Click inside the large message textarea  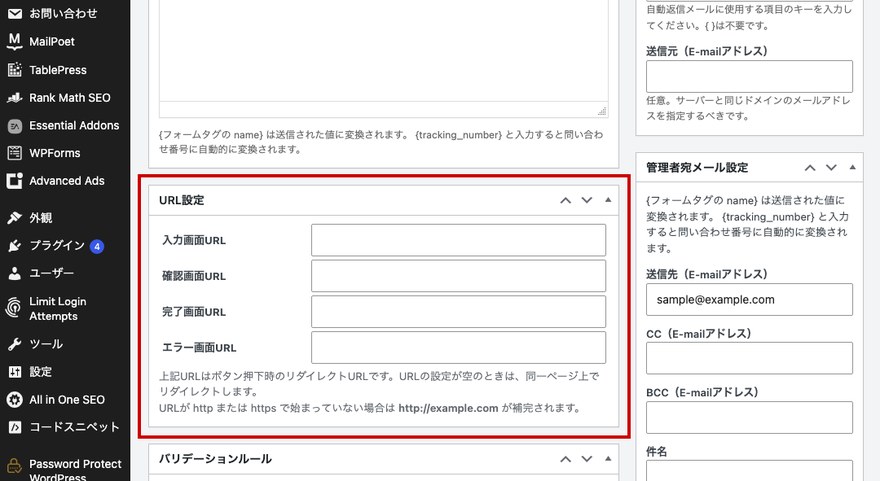coord(383,51)
